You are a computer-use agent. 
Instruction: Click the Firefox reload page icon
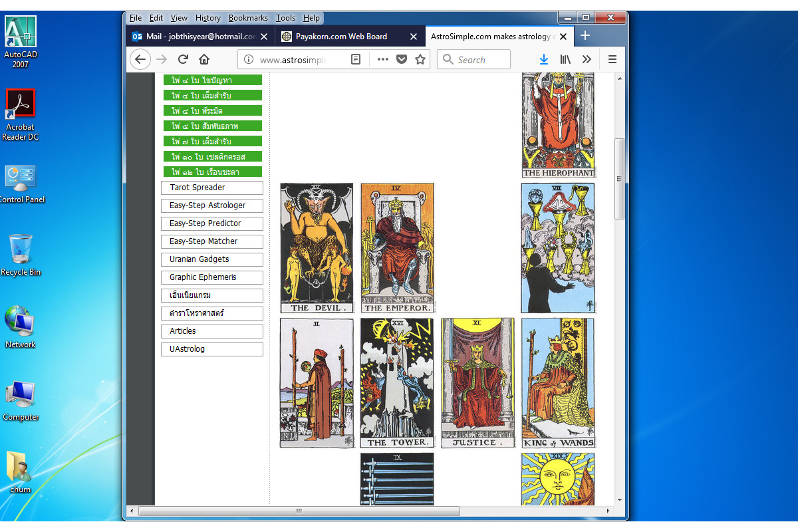[x=183, y=59]
